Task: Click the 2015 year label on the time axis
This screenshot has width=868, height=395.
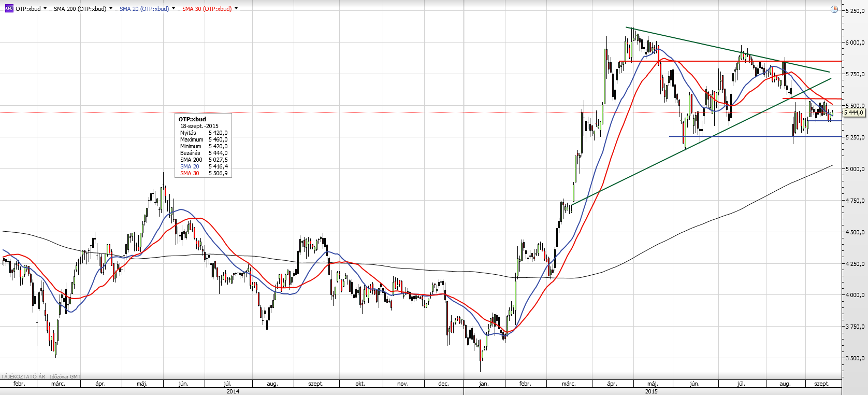Action: [652, 391]
